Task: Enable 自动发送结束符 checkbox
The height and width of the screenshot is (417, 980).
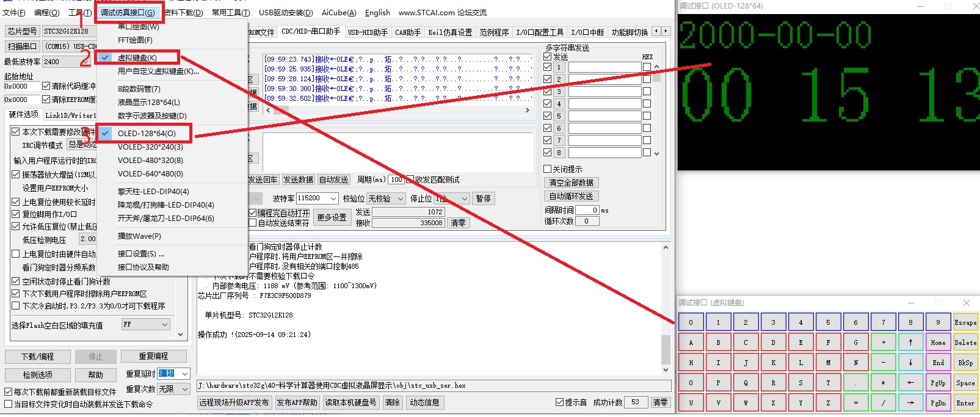Action: [x=253, y=223]
